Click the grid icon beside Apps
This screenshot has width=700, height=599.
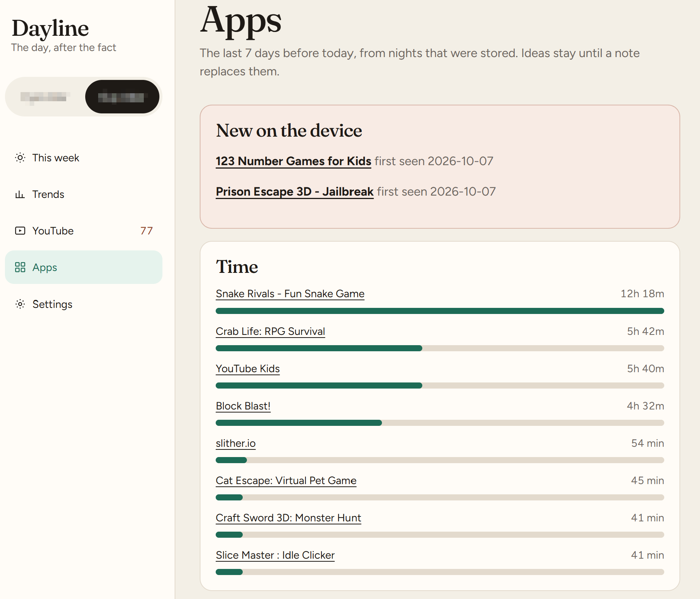20,267
